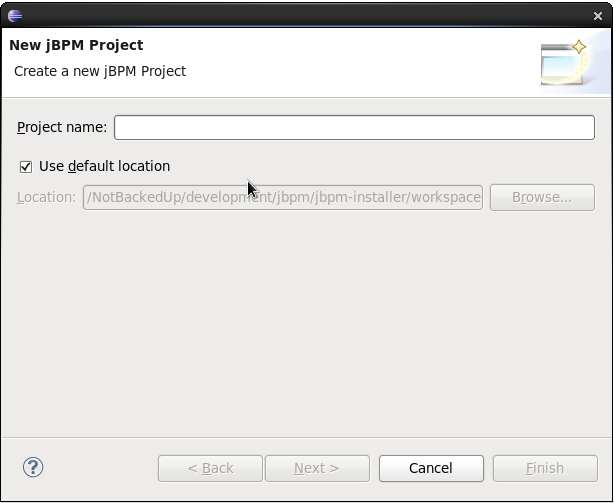Uncheck the Use default location checkbox

pos(26,167)
